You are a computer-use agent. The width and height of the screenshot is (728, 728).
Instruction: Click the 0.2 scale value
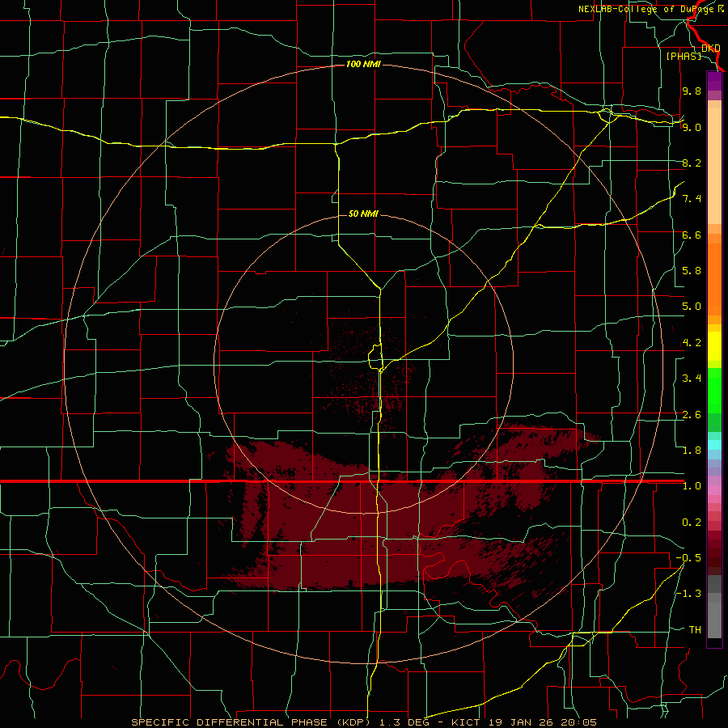coord(692,523)
